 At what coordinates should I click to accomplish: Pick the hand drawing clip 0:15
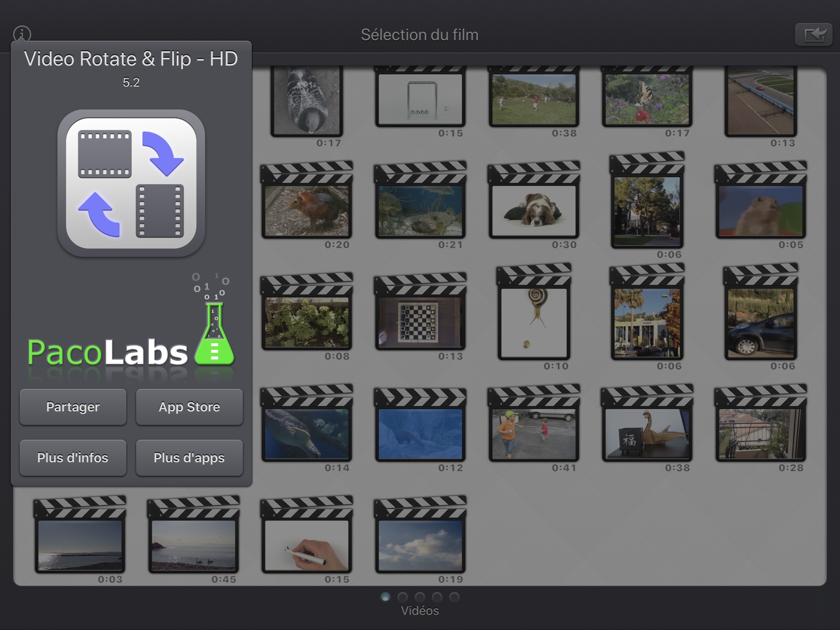(306, 546)
